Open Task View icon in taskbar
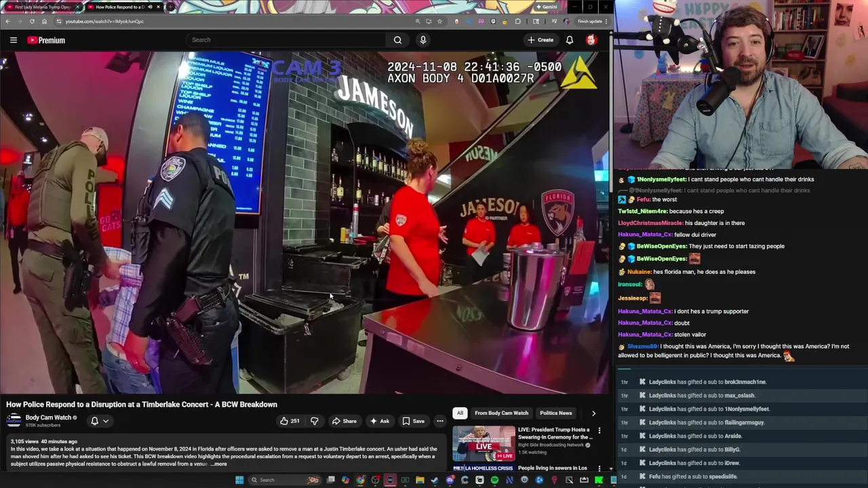The height and width of the screenshot is (488, 868). tap(330, 480)
